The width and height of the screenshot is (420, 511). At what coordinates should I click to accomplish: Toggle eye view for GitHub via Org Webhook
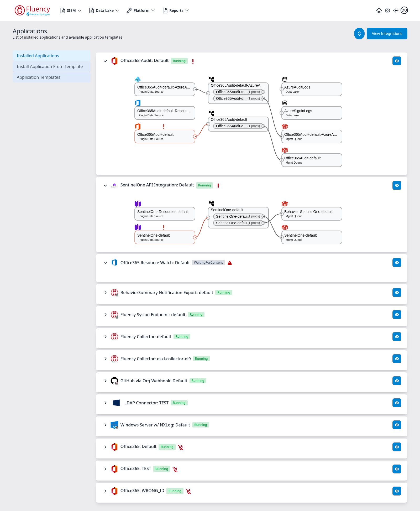click(397, 381)
